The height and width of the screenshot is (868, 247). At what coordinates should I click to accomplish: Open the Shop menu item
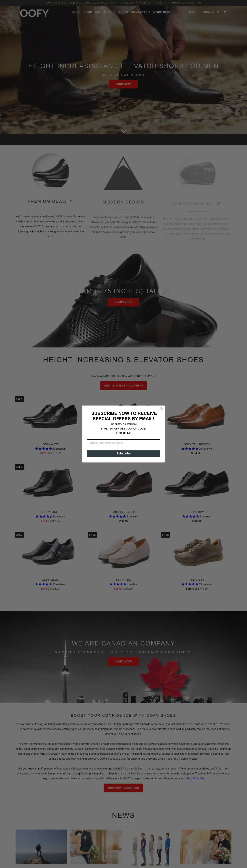88,12
